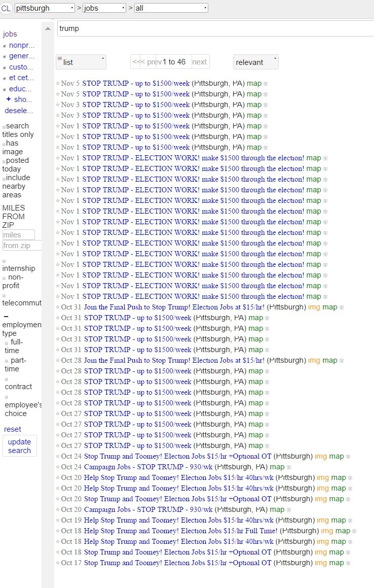Viewport: 374px width, 588px height.
Task: Go to the prev results page
Action: coord(155,62)
